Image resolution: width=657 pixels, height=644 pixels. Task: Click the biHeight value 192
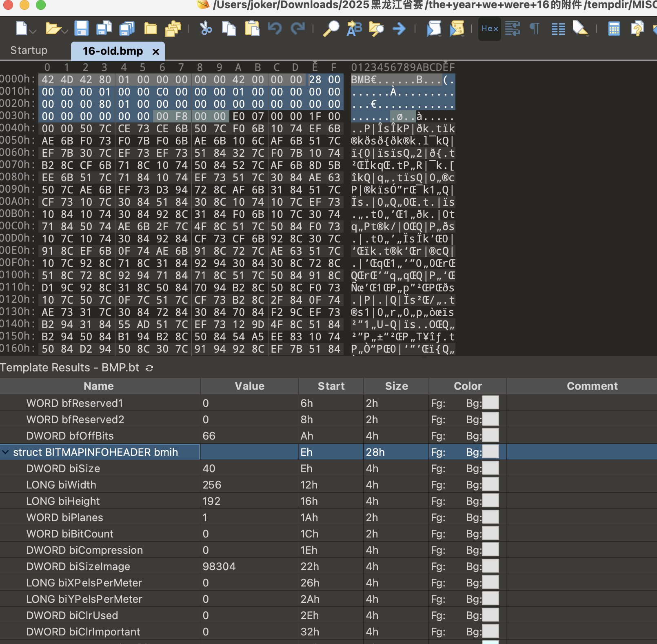point(211,501)
